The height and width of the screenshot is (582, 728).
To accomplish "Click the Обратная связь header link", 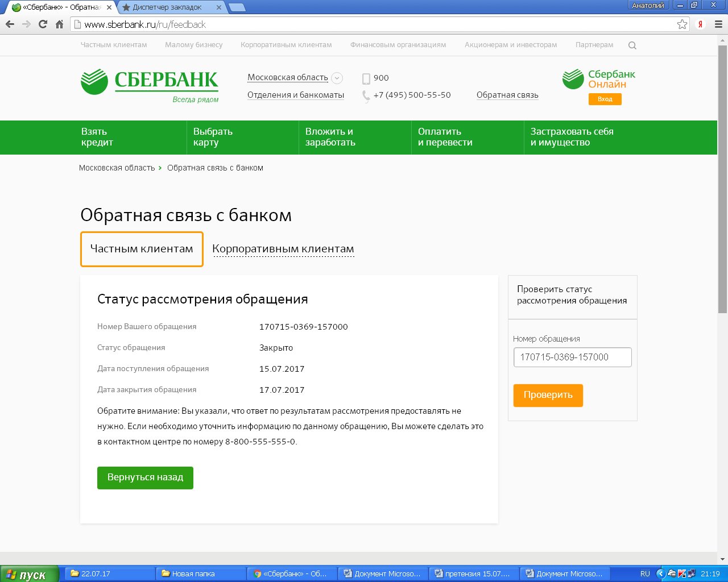I will coord(507,95).
